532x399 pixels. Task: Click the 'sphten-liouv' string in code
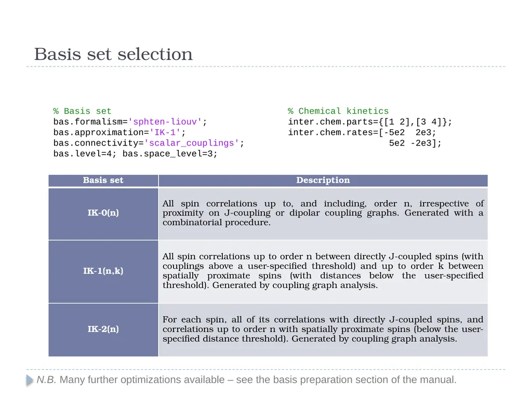(165, 122)
